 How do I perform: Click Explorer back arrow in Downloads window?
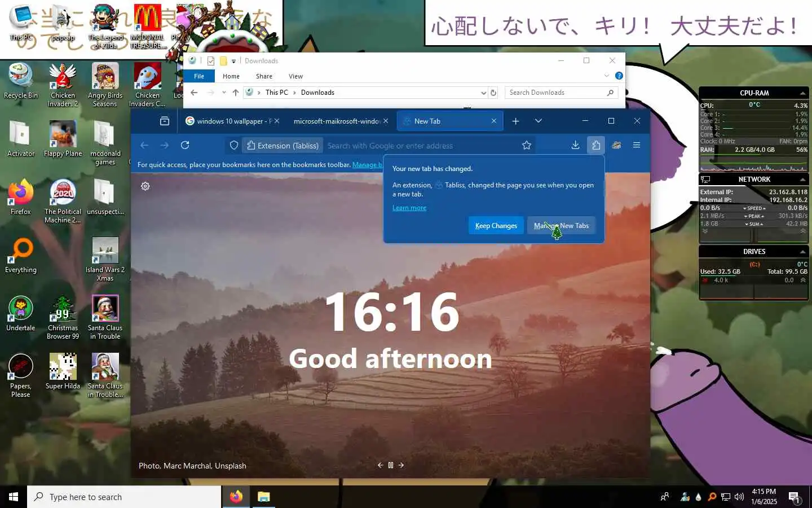coord(194,93)
